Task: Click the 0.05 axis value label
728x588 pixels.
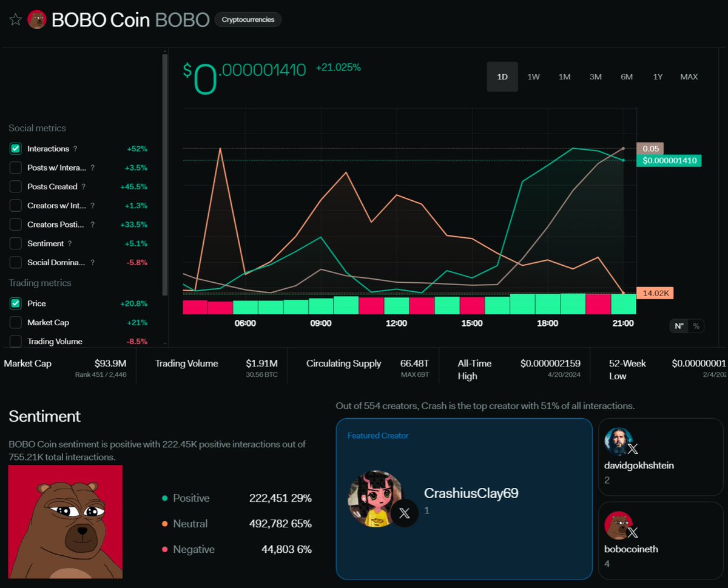Action: pyautogui.click(x=650, y=148)
